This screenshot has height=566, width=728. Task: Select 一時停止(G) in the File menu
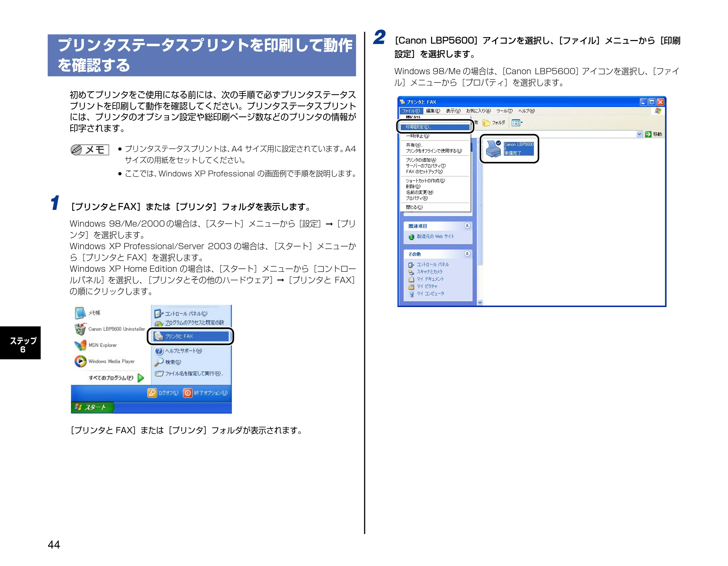(x=435, y=136)
